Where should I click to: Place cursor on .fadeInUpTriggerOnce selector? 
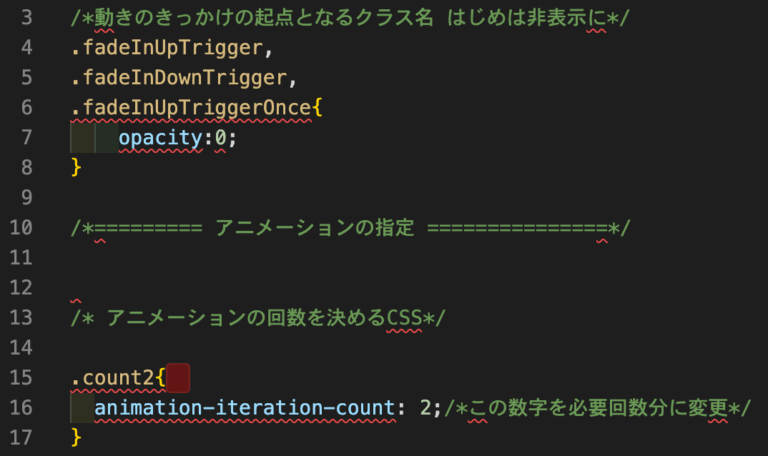(x=191, y=107)
